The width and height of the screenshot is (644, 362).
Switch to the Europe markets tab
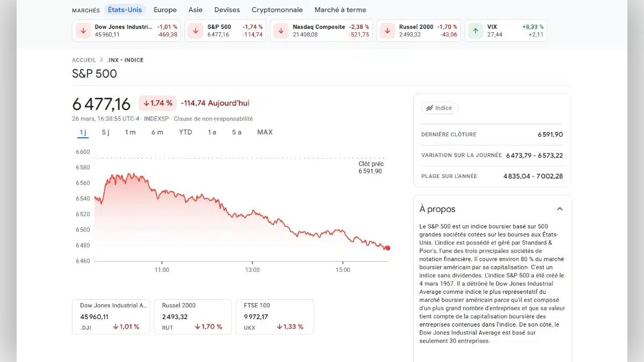(x=165, y=10)
